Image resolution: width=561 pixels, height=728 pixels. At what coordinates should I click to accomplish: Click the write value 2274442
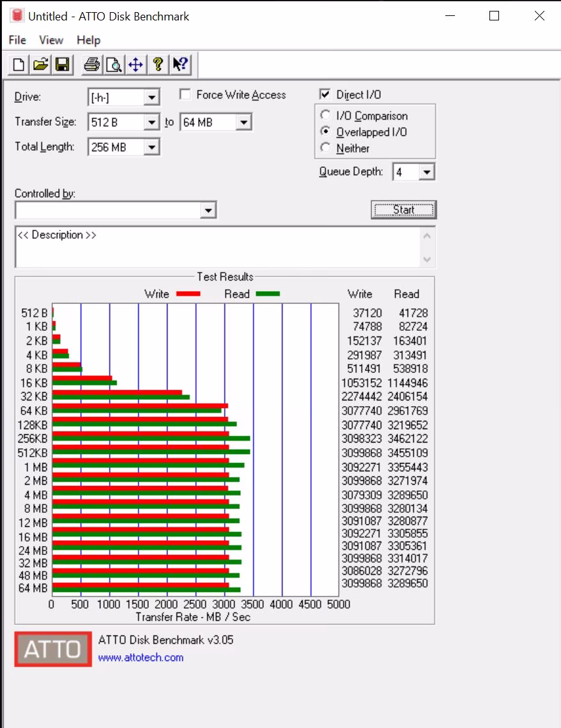[362, 397]
